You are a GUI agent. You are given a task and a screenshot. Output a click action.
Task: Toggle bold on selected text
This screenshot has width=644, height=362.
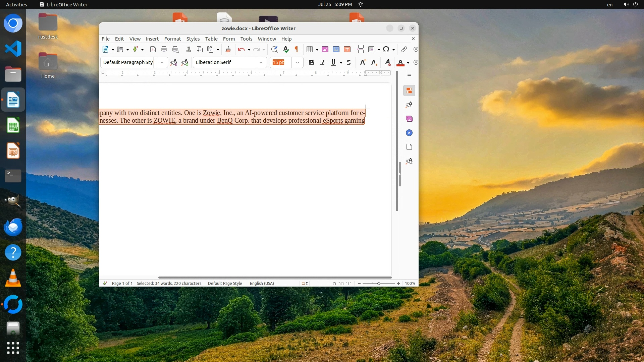point(311,62)
